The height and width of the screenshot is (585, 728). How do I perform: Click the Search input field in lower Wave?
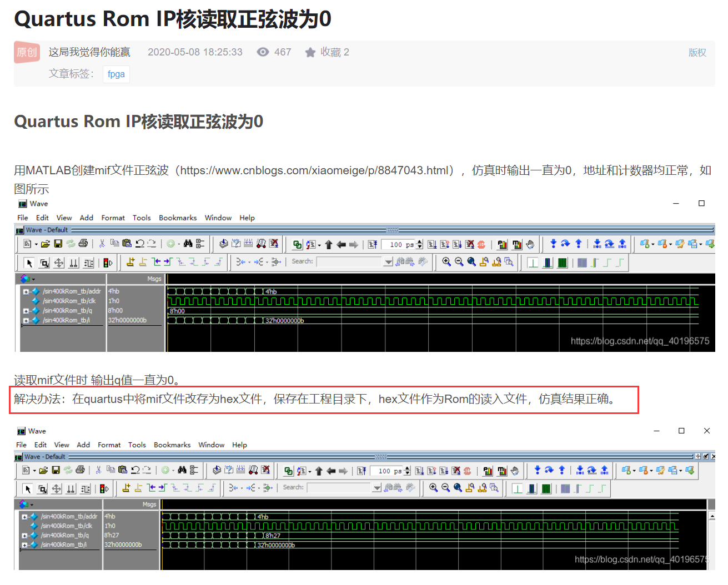coord(339,487)
